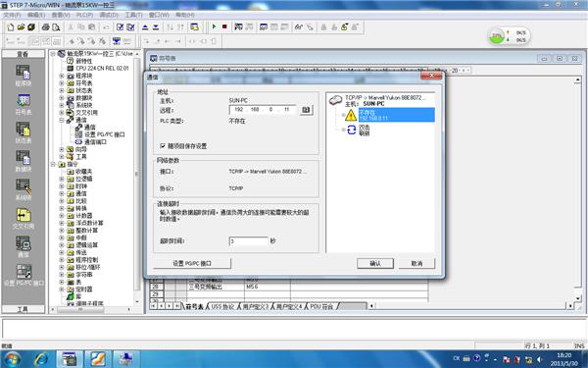Click the Compile toolbar icon

(x=120, y=27)
